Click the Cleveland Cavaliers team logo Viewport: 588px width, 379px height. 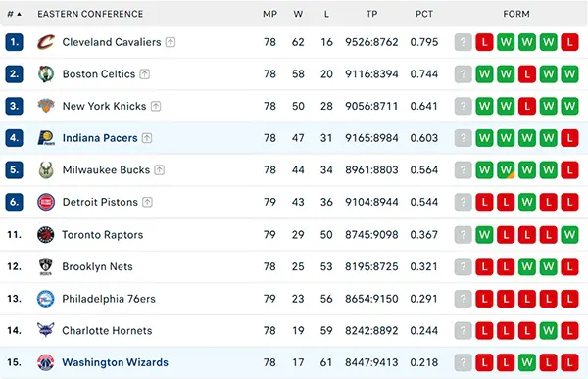[x=46, y=42]
